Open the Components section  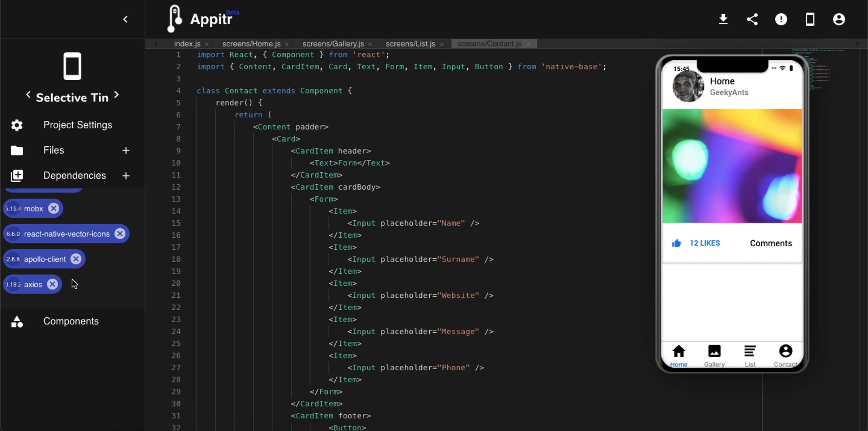[x=71, y=321]
